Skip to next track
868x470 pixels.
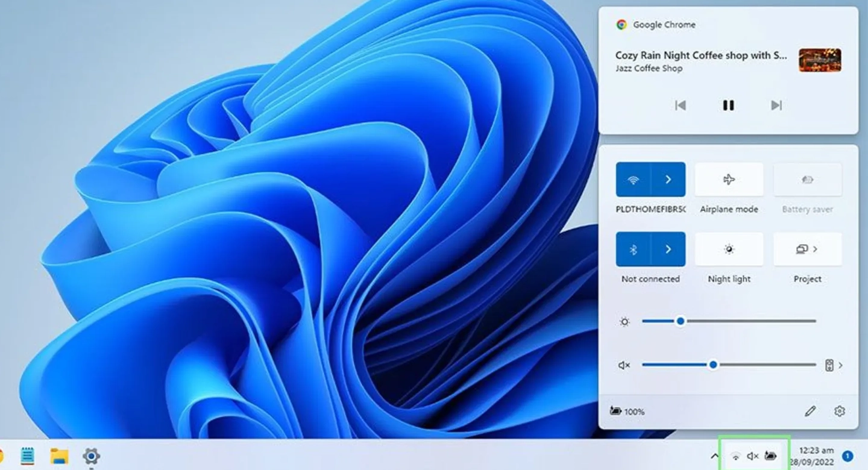[x=776, y=105]
